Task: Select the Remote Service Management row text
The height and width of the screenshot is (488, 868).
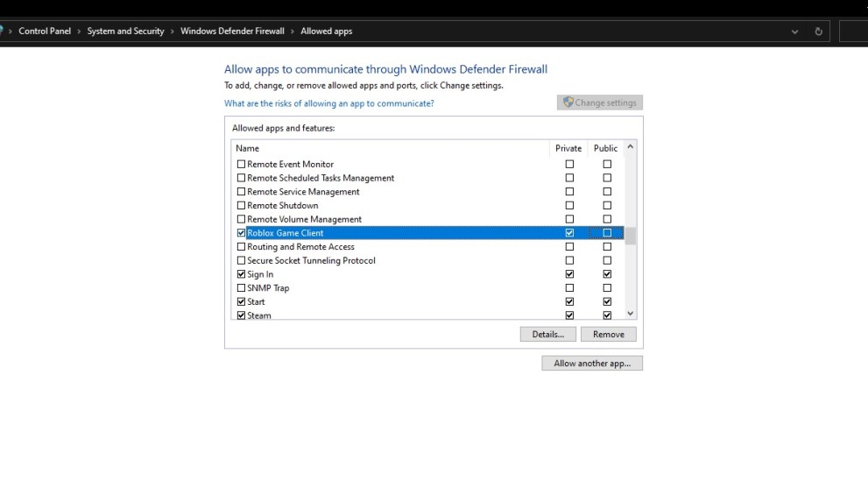Action: point(303,192)
